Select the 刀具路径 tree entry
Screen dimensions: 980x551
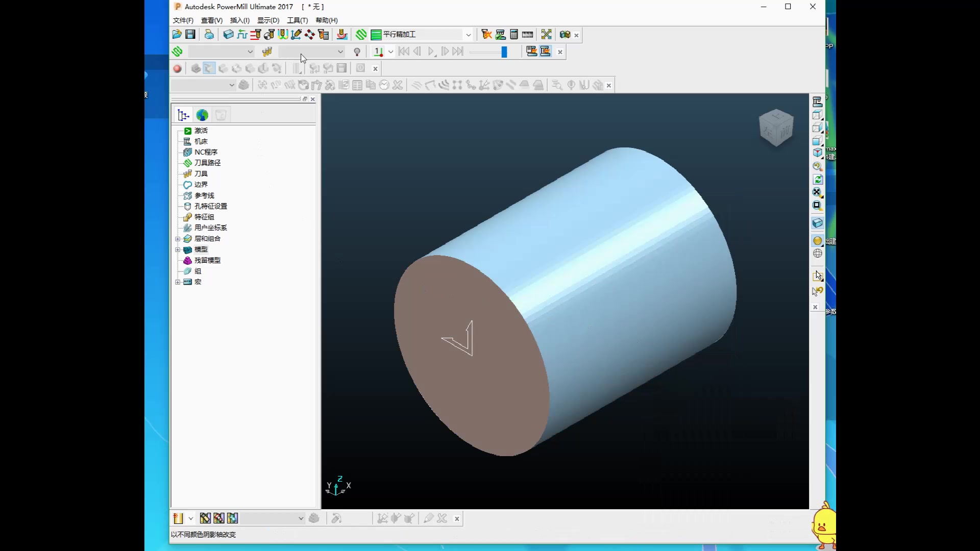click(207, 163)
